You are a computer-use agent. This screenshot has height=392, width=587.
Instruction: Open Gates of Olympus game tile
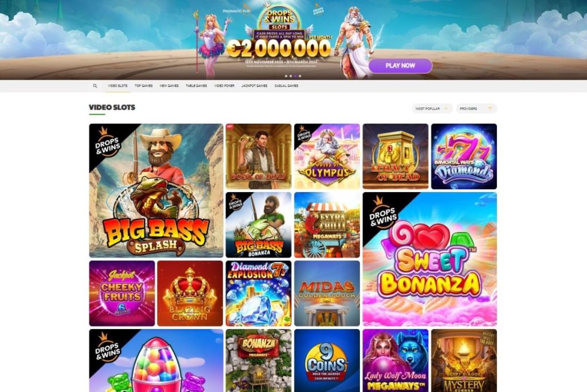point(327,156)
